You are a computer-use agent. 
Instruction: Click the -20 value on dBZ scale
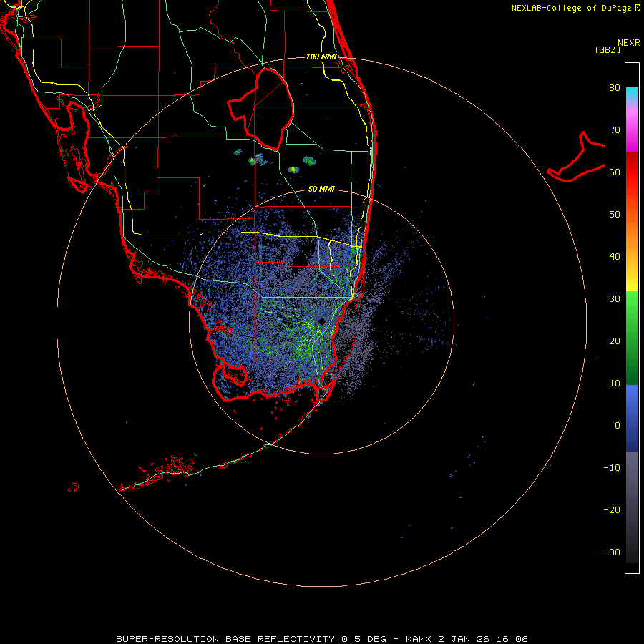pyautogui.click(x=612, y=509)
